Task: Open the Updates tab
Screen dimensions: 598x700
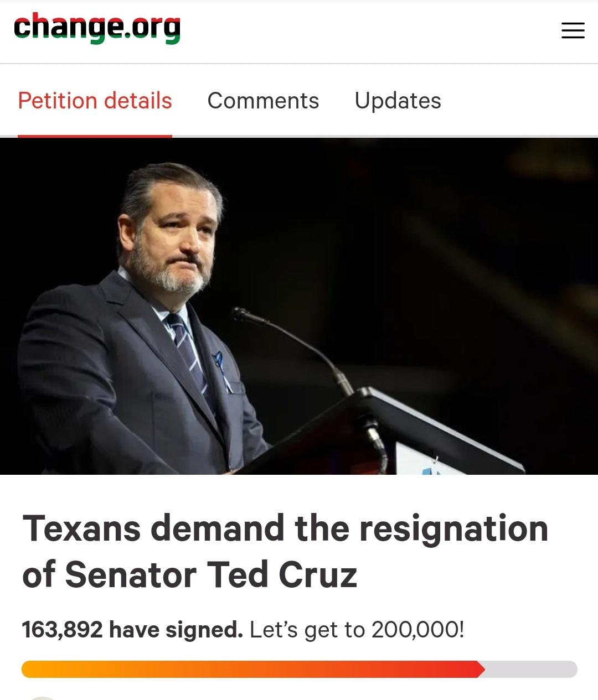Action: pyautogui.click(x=398, y=101)
